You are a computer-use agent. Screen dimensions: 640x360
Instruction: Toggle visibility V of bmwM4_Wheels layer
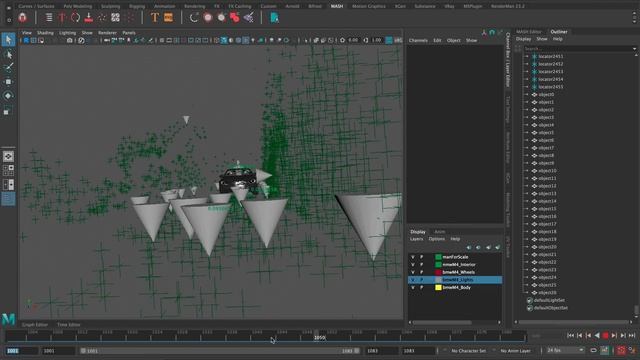(x=413, y=272)
